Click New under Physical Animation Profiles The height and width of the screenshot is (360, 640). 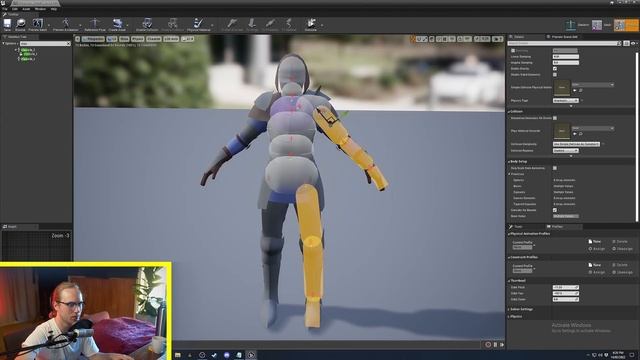pos(595,242)
